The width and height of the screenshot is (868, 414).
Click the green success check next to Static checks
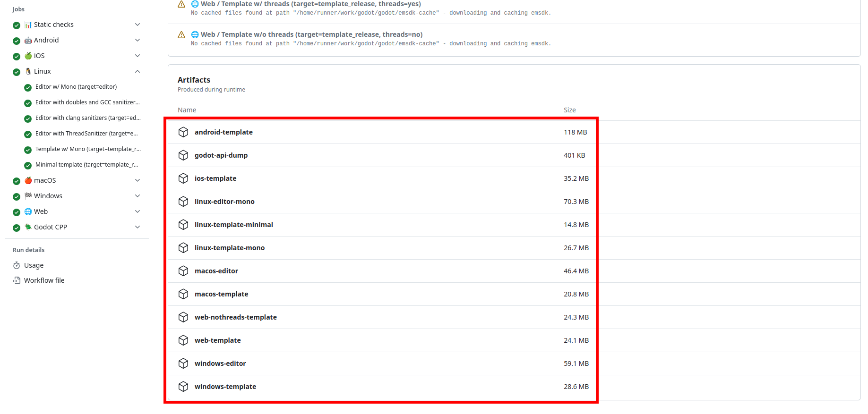click(x=17, y=25)
